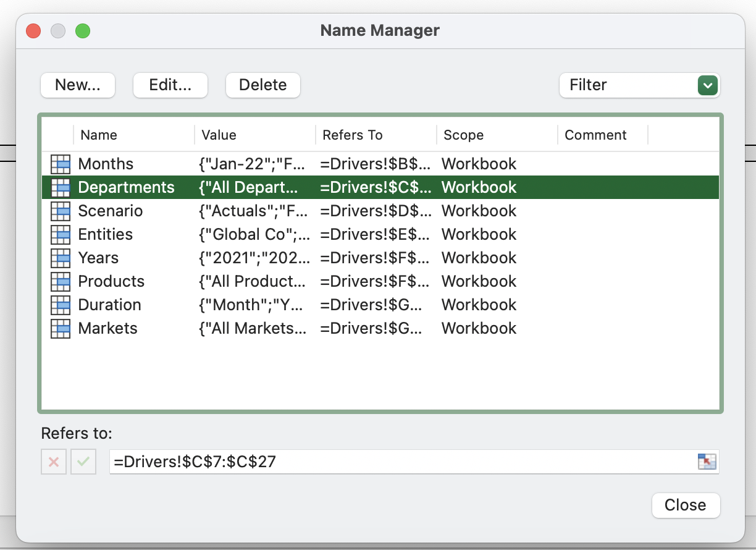756x550 pixels.
Task: Click the named range icon beside Products
Action: (60, 281)
